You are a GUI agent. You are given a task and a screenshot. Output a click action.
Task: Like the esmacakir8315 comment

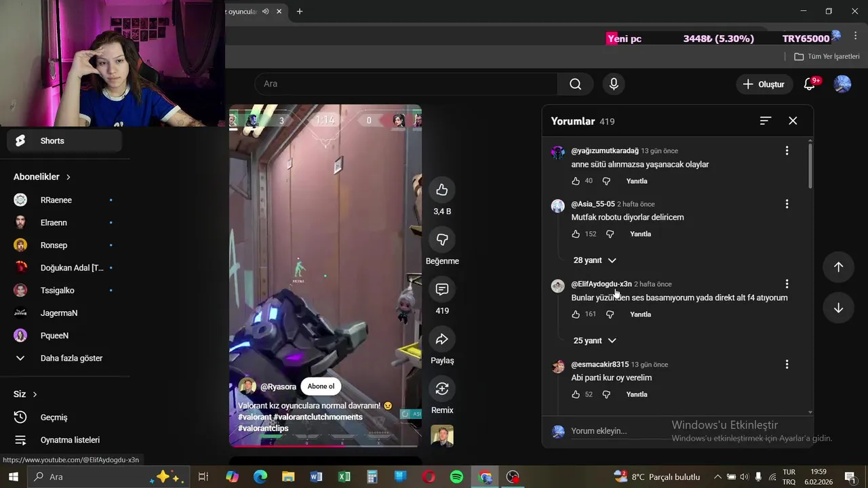point(576,394)
